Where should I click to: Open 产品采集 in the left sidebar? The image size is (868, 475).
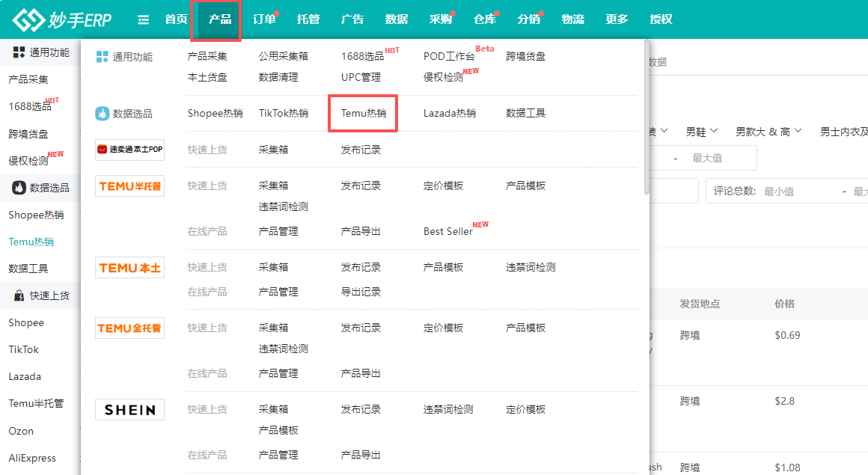(28, 80)
